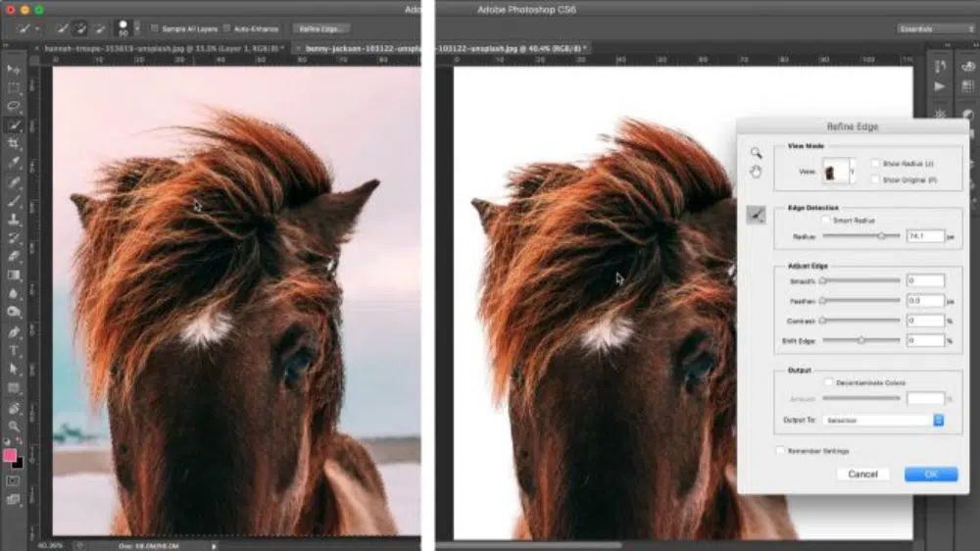The height and width of the screenshot is (551, 980).
Task: Click the Zoom tool in Refine Edge dialog
Action: coord(756,153)
